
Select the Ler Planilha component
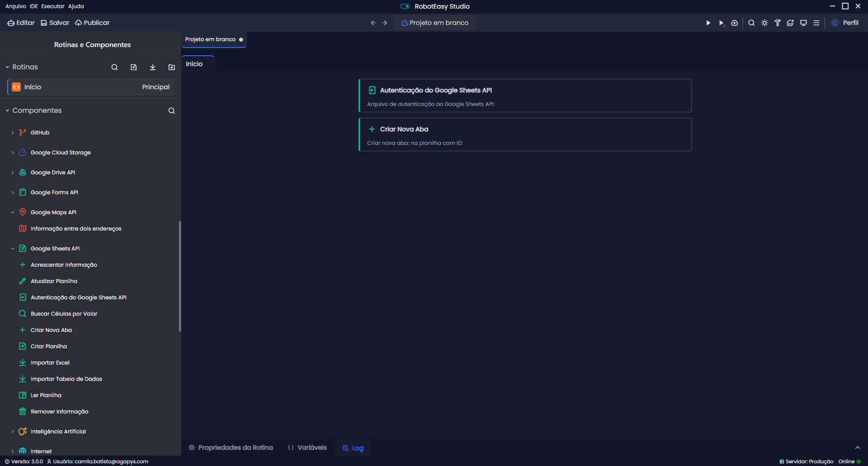point(46,395)
